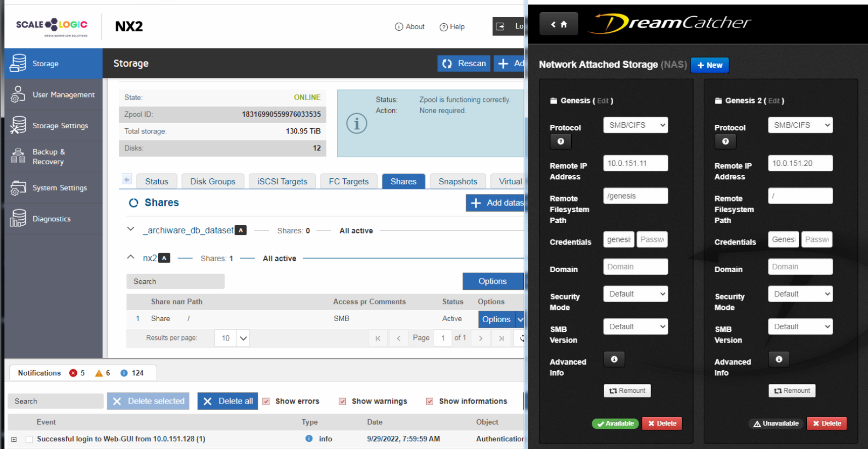This screenshot has width=868, height=449.
Task: Click the blue info count icon
Action: coord(124,373)
